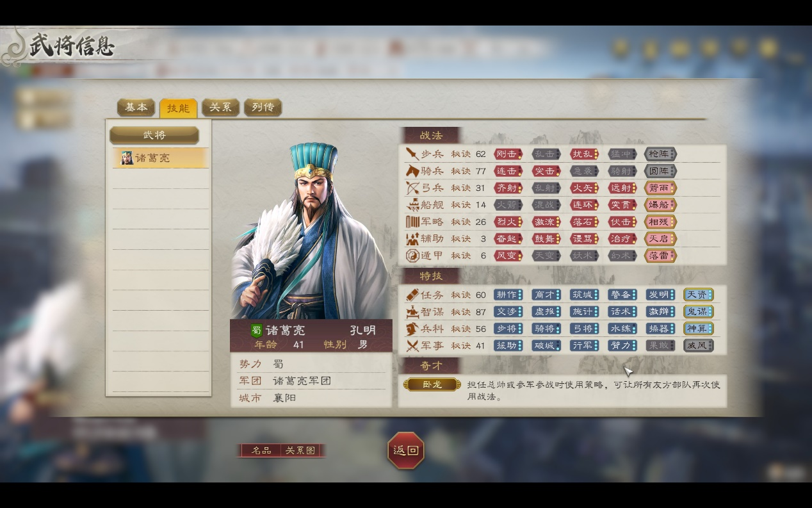
Task: Select the 弓兵 archer bow icon
Action: (x=412, y=188)
